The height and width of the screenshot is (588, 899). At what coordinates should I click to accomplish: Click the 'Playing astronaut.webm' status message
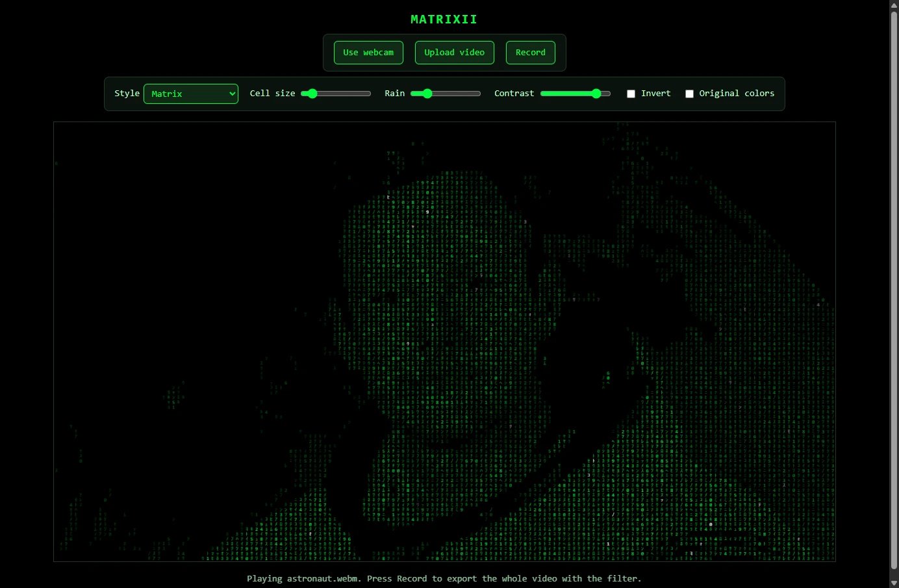click(x=444, y=578)
